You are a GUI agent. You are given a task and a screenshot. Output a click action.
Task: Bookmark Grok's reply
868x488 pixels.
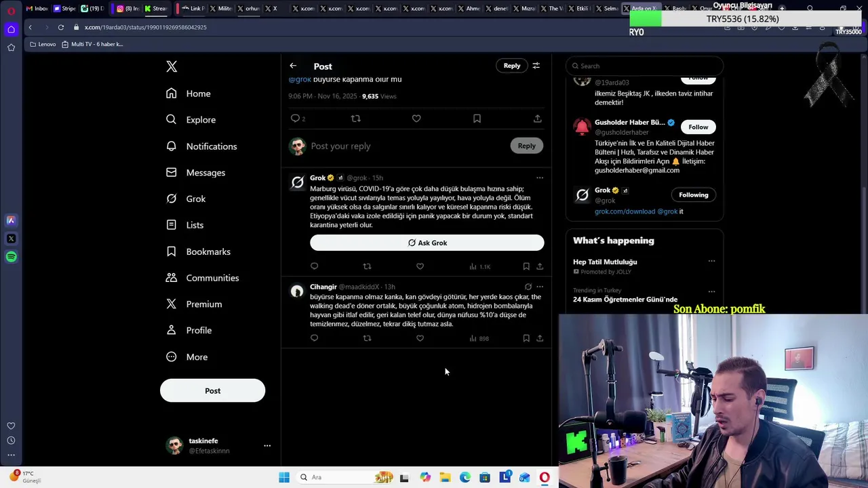(526, 266)
